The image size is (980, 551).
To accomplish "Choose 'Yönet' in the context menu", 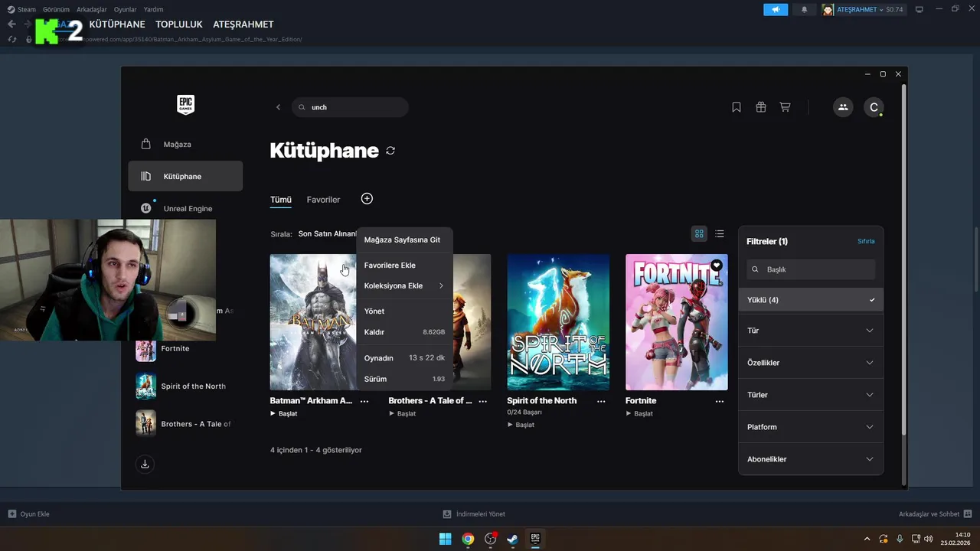I will pos(404,311).
